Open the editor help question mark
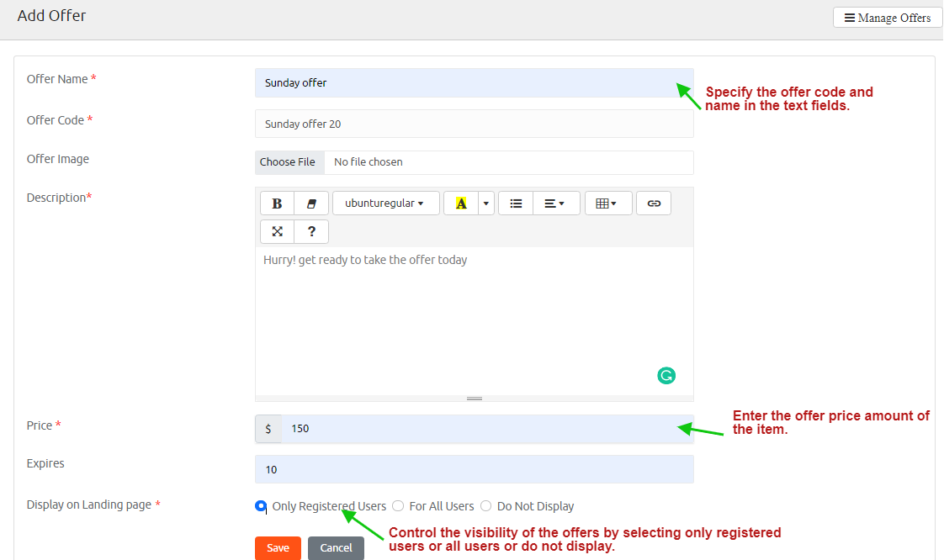This screenshot has width=944, height=560. pos(311,231)
